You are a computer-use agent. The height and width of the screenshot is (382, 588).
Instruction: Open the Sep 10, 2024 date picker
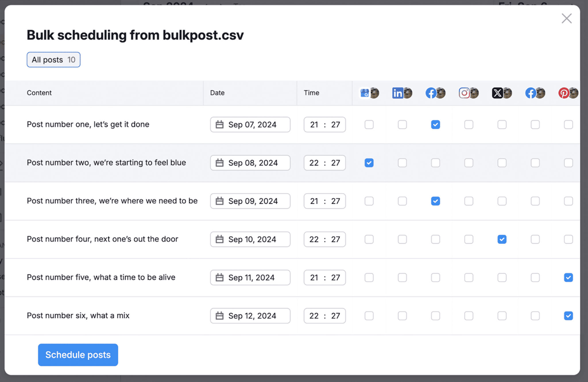(x=250, y=239)
